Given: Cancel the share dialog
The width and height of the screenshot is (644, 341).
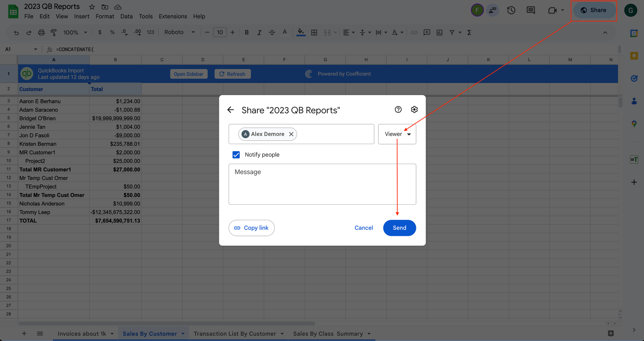Looking at the screenshot, I should tap(364, 228).
